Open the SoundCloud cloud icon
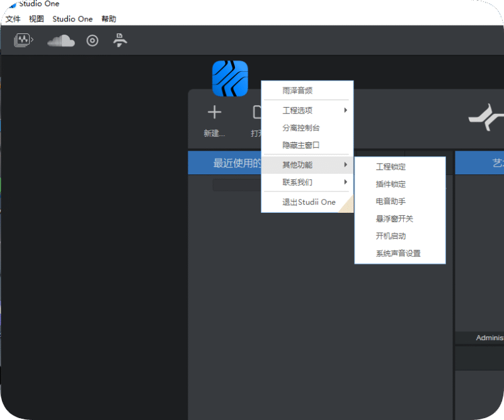 coord(61,41)
